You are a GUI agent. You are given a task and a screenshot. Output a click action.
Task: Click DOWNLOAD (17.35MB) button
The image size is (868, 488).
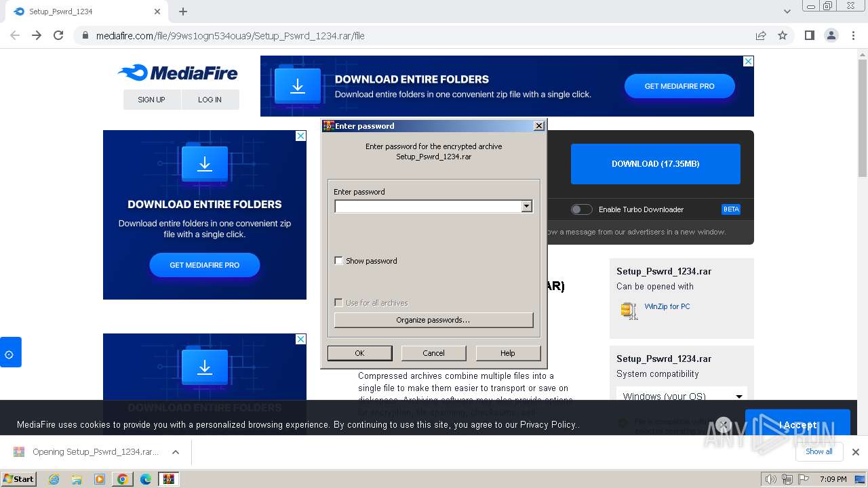[x=655, y=164]
